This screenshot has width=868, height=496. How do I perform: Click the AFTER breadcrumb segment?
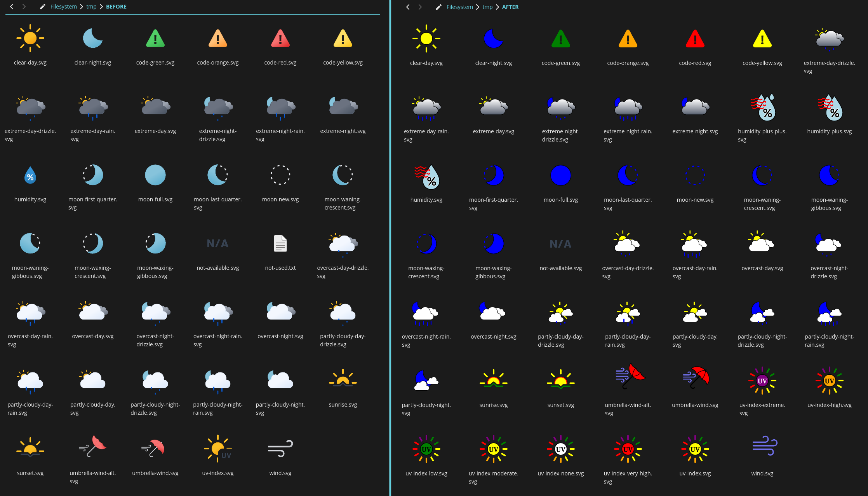510,7
